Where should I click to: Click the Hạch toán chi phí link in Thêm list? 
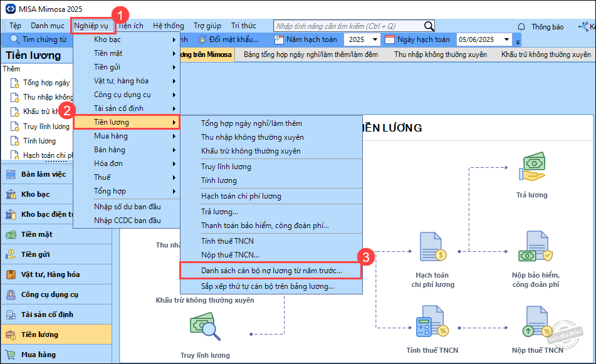tap(48, 155)
